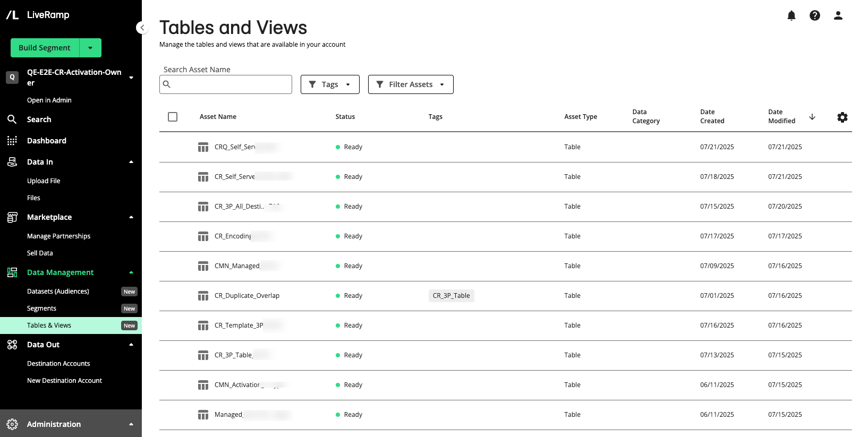
Task: Open Manage Partnerships
Action: (x=58, y=236)
